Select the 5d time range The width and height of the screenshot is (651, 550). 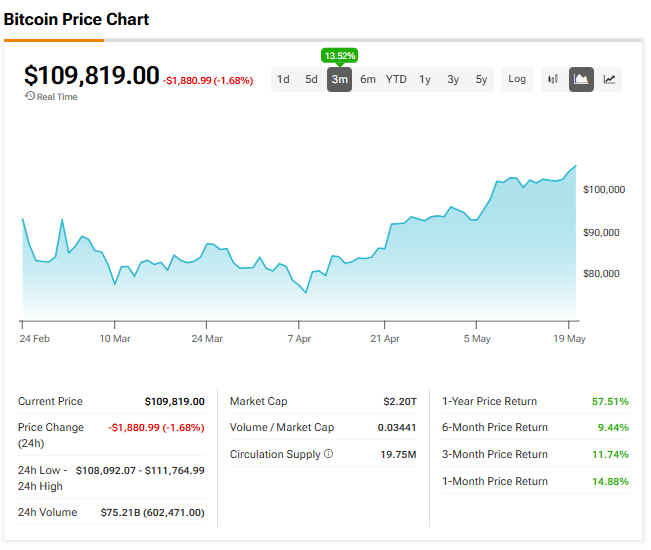[311, 79]
